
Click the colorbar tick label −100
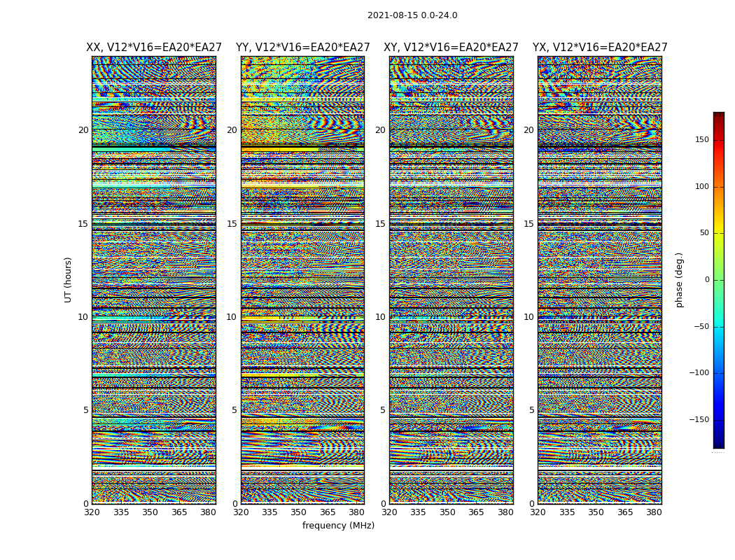pyautogui.click(x=699, y=373)
